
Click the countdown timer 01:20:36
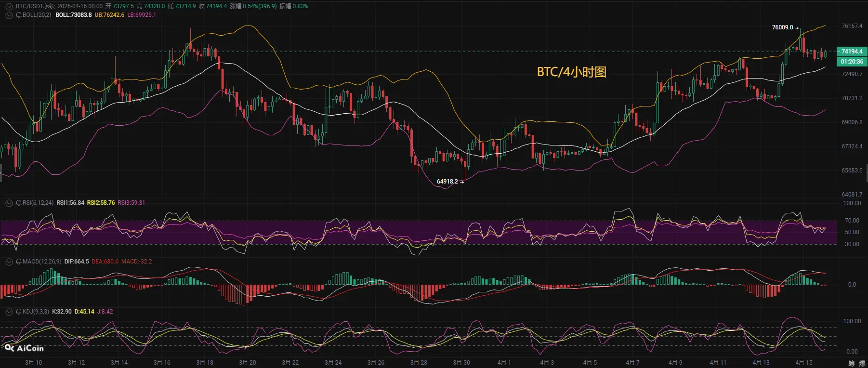click(852, 62)
